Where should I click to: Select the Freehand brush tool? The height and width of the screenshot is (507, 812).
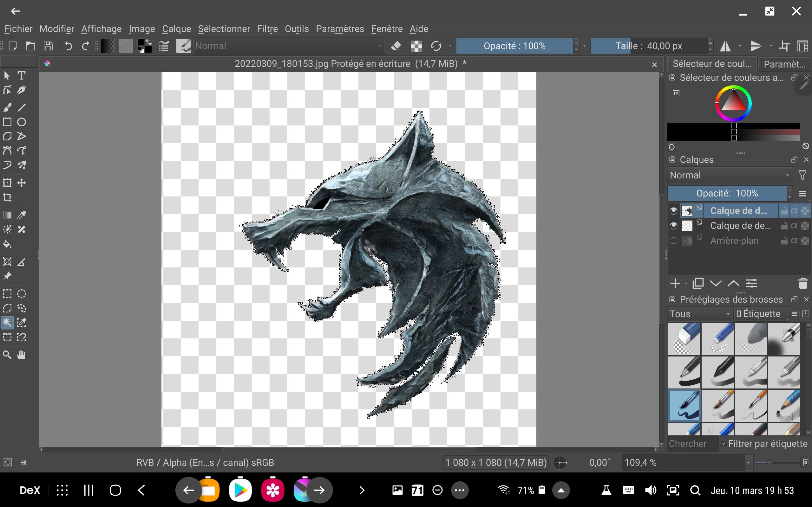coord(7,107)
